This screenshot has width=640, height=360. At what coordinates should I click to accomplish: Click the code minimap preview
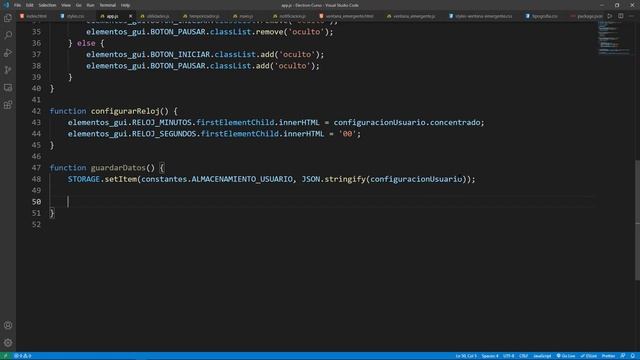coord(615,38)
